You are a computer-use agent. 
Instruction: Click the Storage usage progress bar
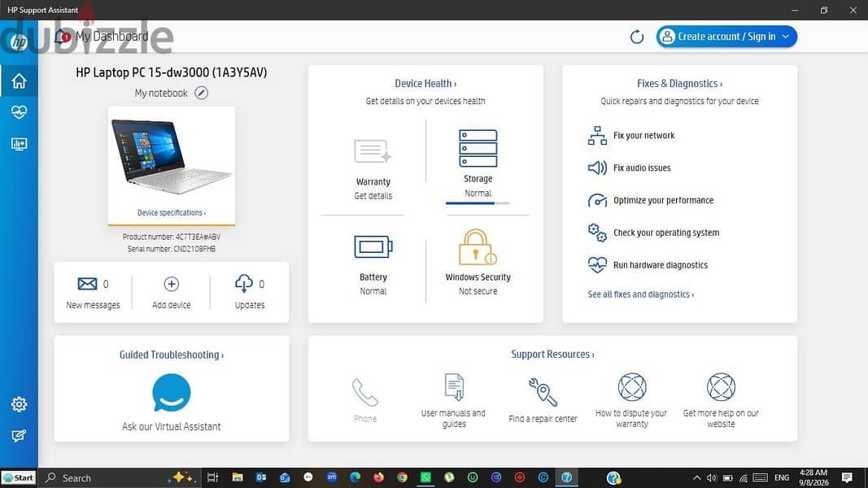tap(478, 203)
